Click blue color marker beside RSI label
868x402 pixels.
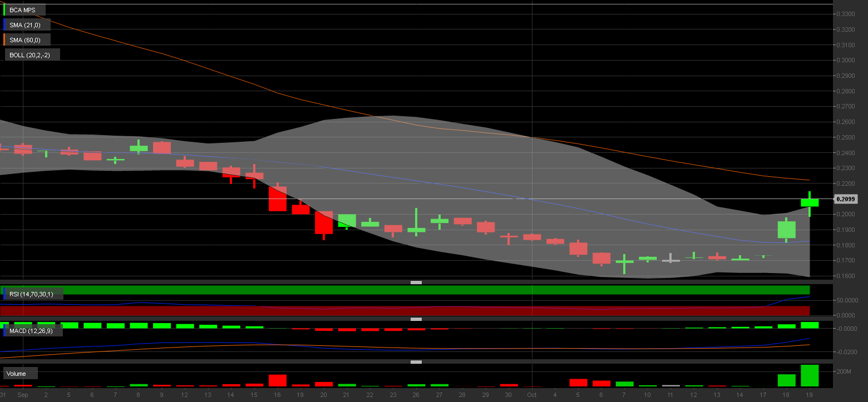pos(4,294)
